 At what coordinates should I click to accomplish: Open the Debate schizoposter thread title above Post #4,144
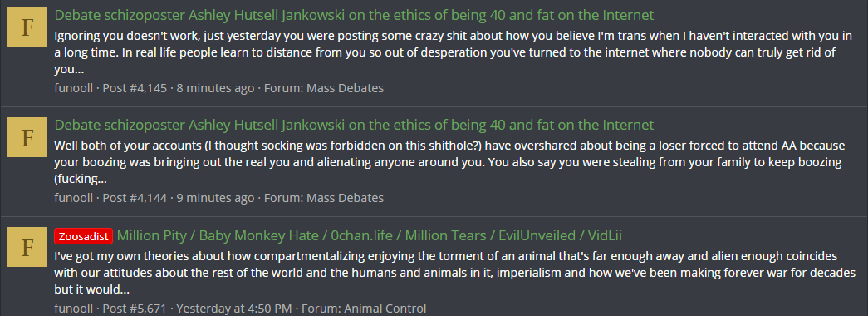(354, 125)
